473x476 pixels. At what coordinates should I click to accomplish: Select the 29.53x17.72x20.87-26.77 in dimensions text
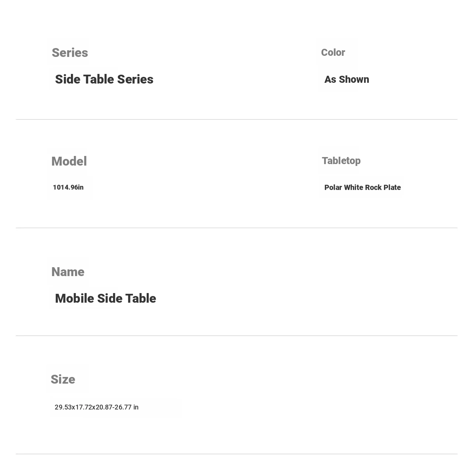point(96,407)
